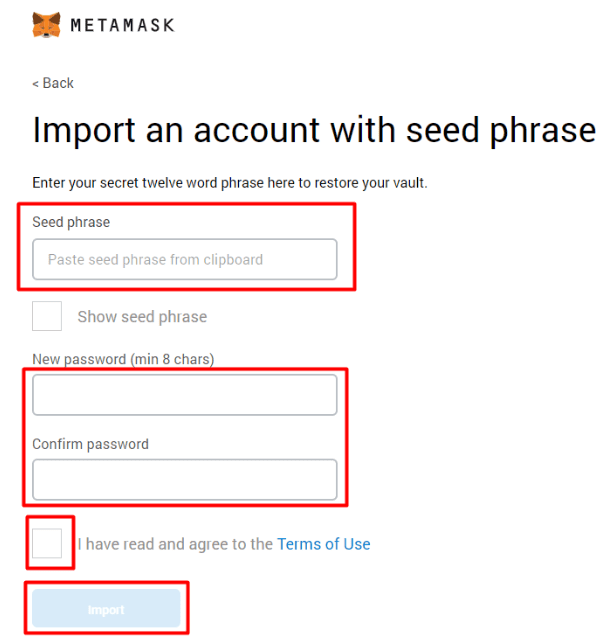Click the METAMASK wordmark in header
The width and height of the screenshot is (614, 640).
click(122, 25)
